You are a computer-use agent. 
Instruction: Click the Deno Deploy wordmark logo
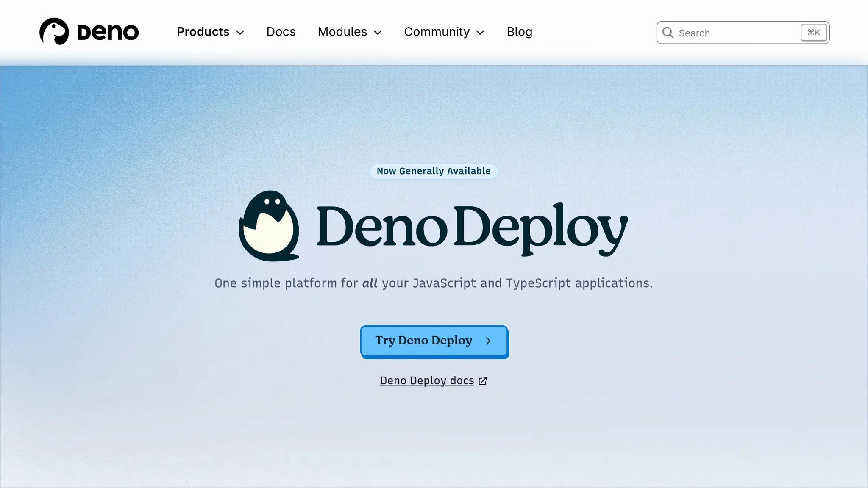(470, 227)
